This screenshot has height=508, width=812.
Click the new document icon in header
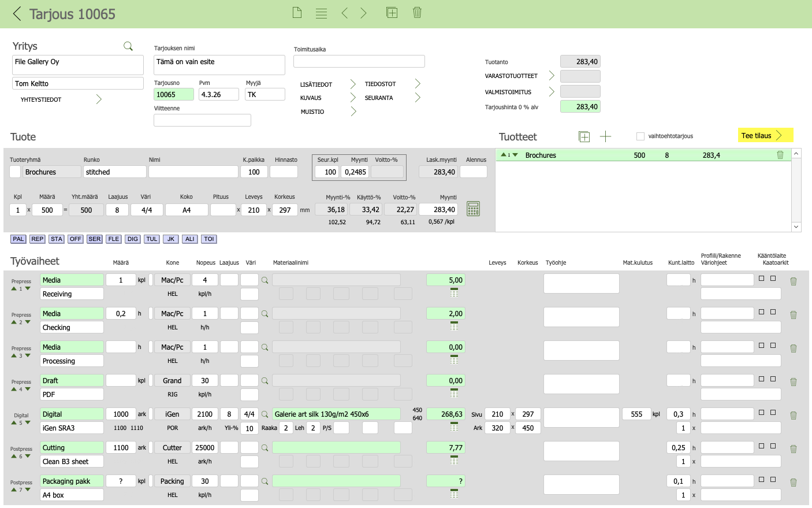297,13
